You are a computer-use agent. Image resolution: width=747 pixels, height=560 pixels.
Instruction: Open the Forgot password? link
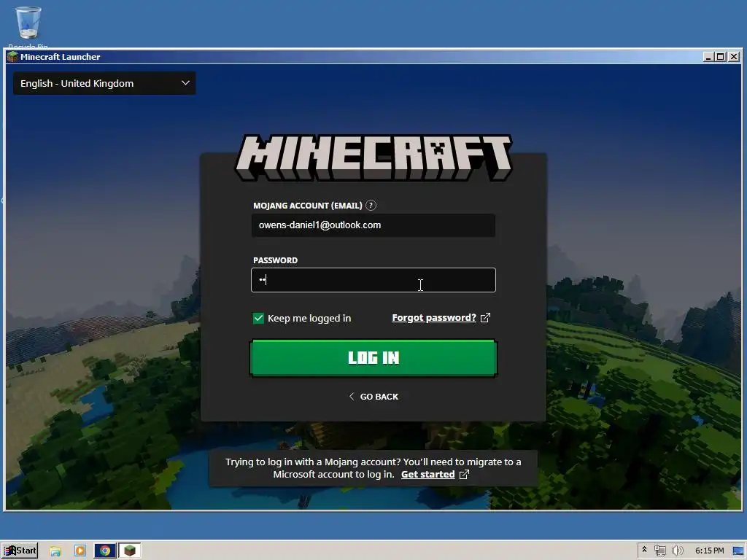pos(434,318)
